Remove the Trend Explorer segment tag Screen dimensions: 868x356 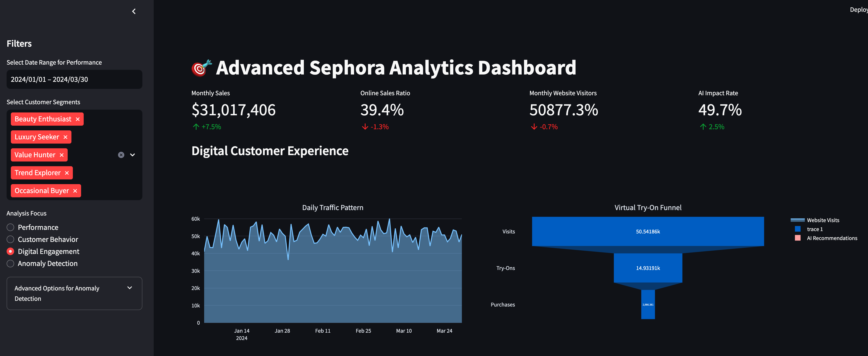click(x=67, y=173)
